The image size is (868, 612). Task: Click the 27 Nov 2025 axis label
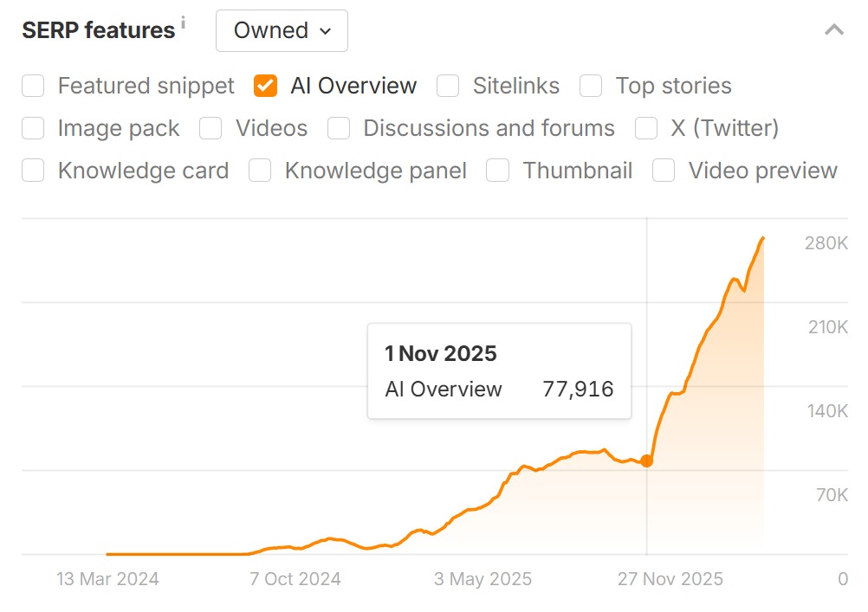(x=670, y=578)
